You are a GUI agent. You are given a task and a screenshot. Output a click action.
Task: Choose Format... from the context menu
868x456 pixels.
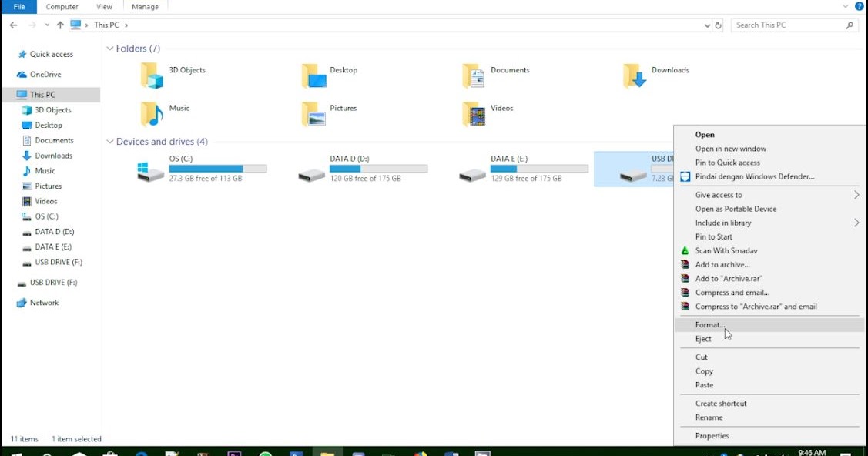point(709,324)
